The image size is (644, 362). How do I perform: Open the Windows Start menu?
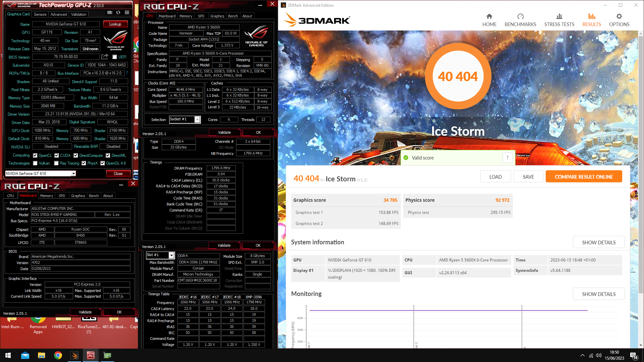pos(8,355)
